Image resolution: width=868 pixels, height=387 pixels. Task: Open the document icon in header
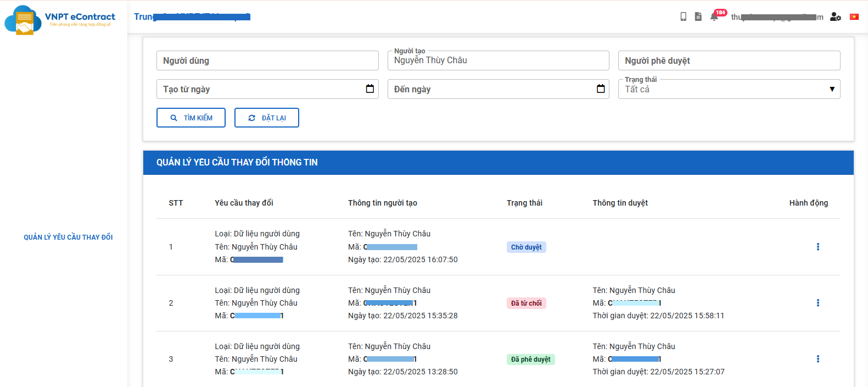click(x=698, y=16)
